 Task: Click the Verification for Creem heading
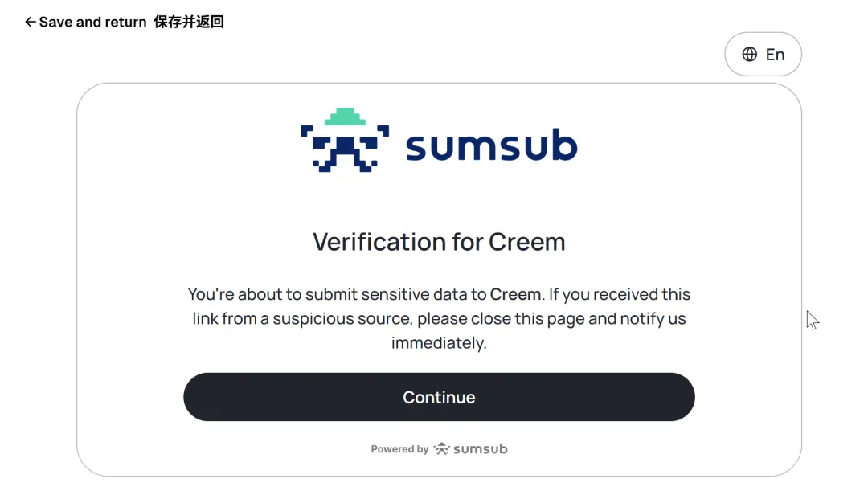point(439,242)
